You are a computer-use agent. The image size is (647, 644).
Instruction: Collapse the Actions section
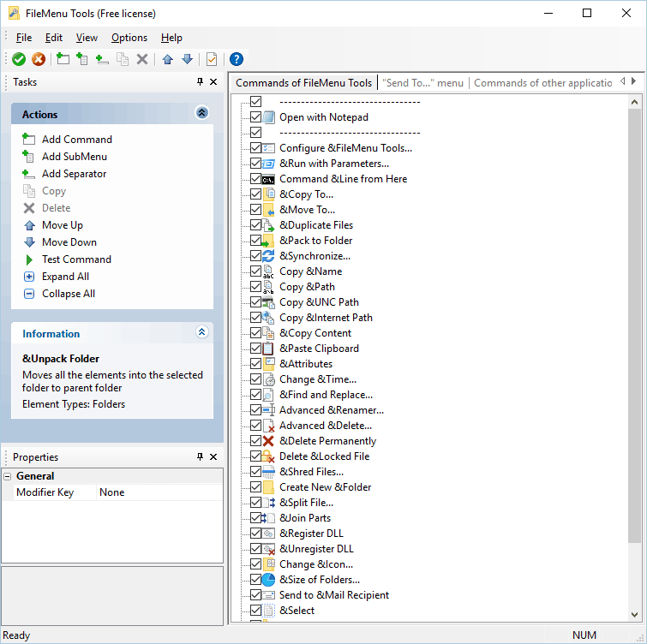201,112
